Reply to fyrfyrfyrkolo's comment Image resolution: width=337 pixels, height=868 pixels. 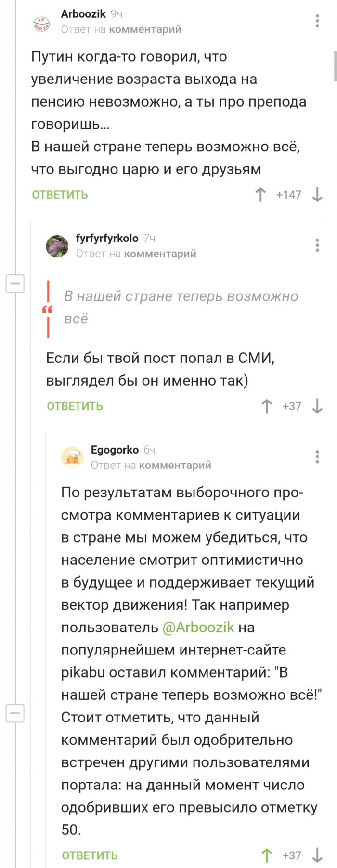[x=75, y=406]
